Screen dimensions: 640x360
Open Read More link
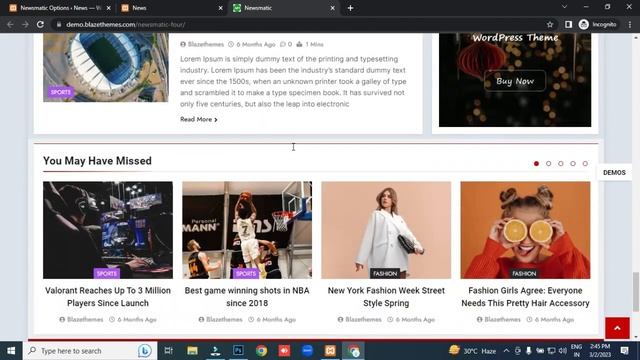coord(199,119)
